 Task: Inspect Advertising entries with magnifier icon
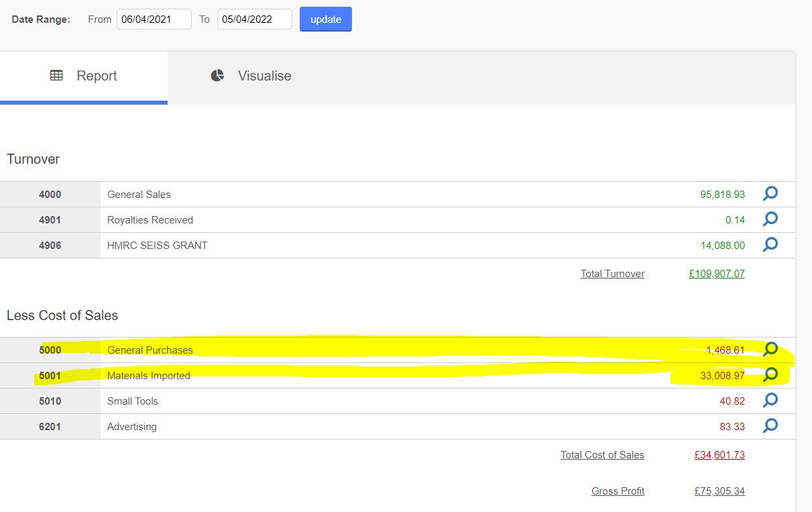click(770, 426)
